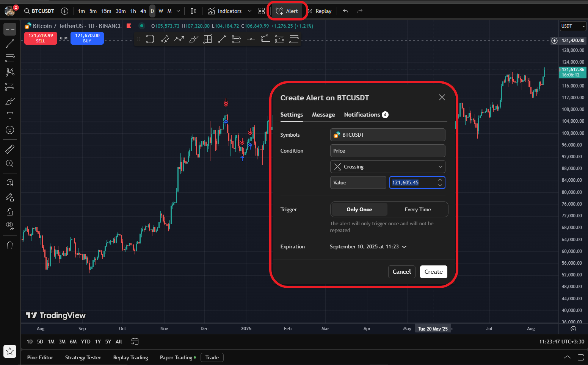Open the Pine Editor tab

[x=40, y=357]
